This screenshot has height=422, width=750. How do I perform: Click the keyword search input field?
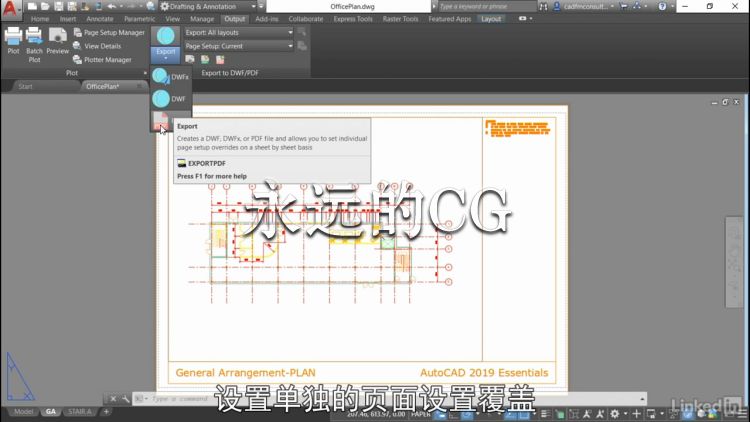(x=486, y=6)
